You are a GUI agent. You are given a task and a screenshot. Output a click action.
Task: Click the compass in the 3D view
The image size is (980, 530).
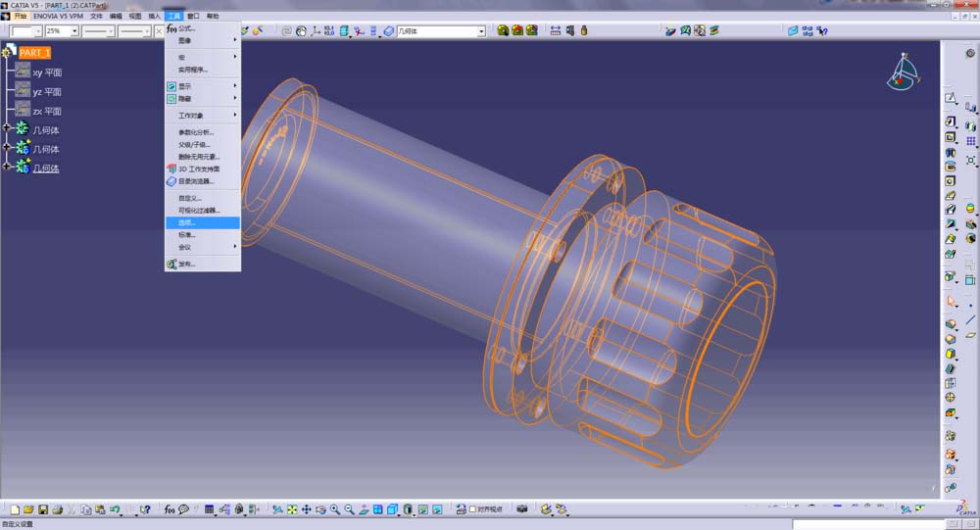904,72
